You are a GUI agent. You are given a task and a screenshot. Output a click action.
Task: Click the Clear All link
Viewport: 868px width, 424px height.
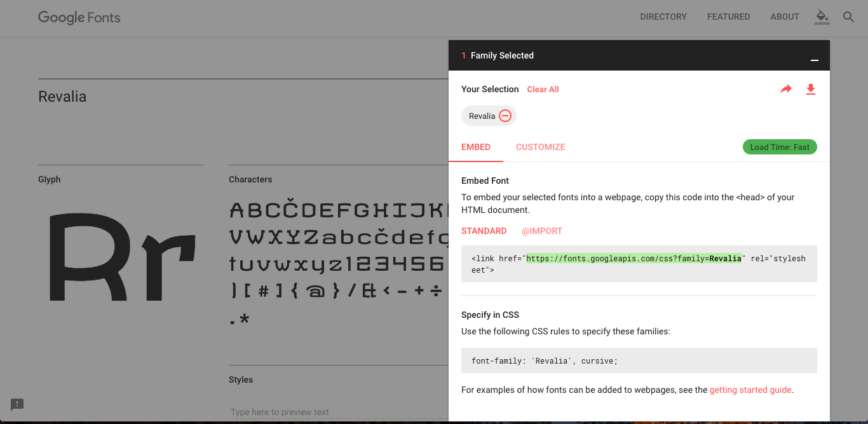tap(543, 90)
